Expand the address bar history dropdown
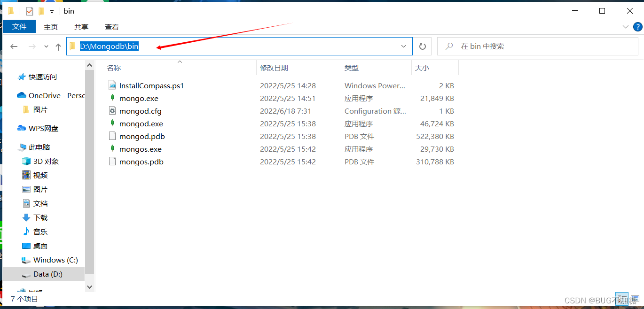The width and height of the screenshot is (644, 309). [x=403, y=46]
